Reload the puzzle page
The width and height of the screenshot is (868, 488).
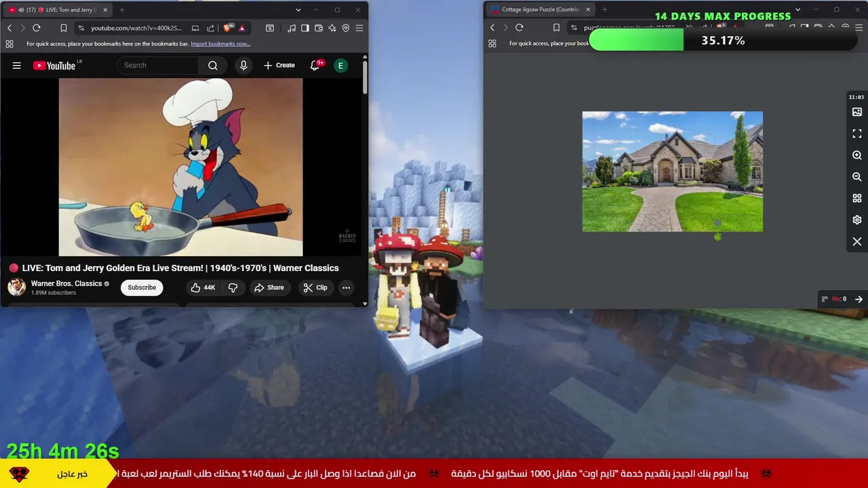(x=519, y=28)
